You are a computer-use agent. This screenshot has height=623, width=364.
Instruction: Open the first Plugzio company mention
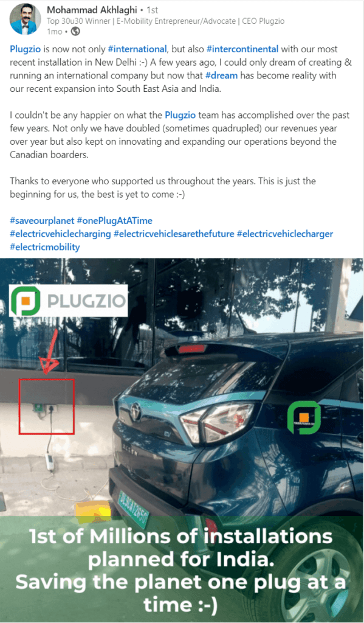point(25,49)
